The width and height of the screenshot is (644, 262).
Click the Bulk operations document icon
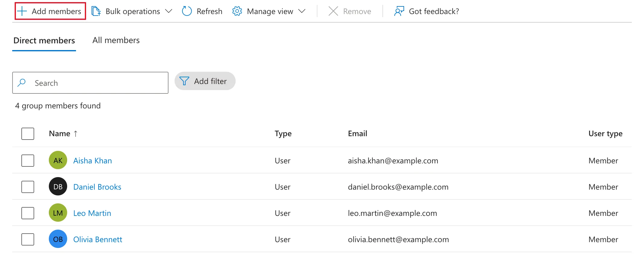pos(96,11)
